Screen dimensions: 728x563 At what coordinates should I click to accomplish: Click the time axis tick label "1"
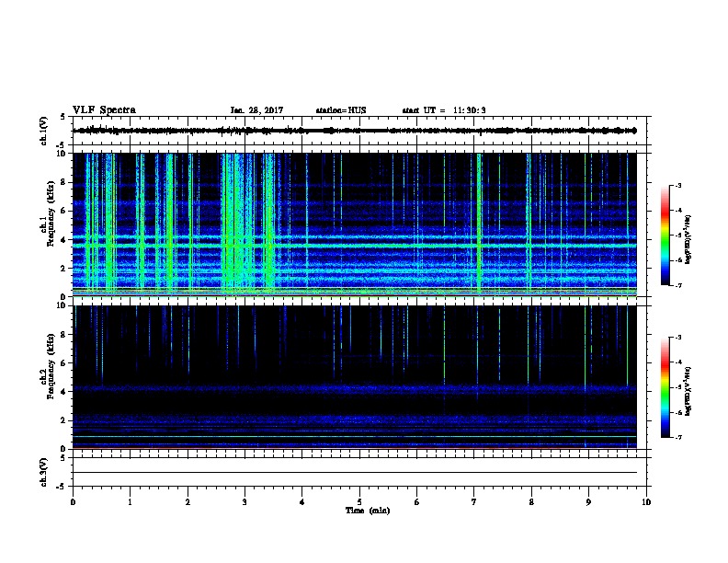[x=130, y=502]
